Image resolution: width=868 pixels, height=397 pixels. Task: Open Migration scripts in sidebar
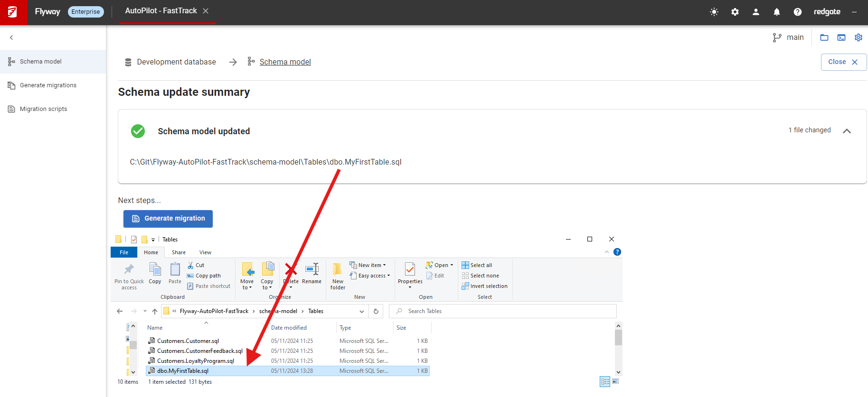(43, 109)
